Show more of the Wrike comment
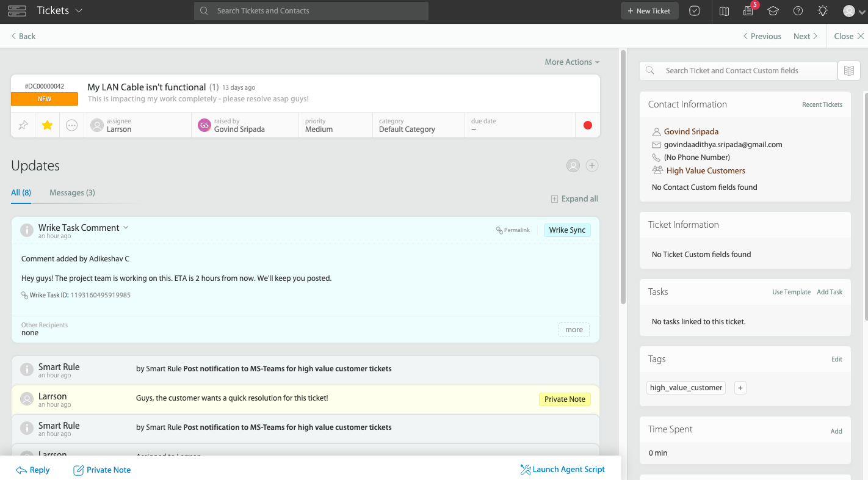868x480 pixels. click(x=574, y=330)
